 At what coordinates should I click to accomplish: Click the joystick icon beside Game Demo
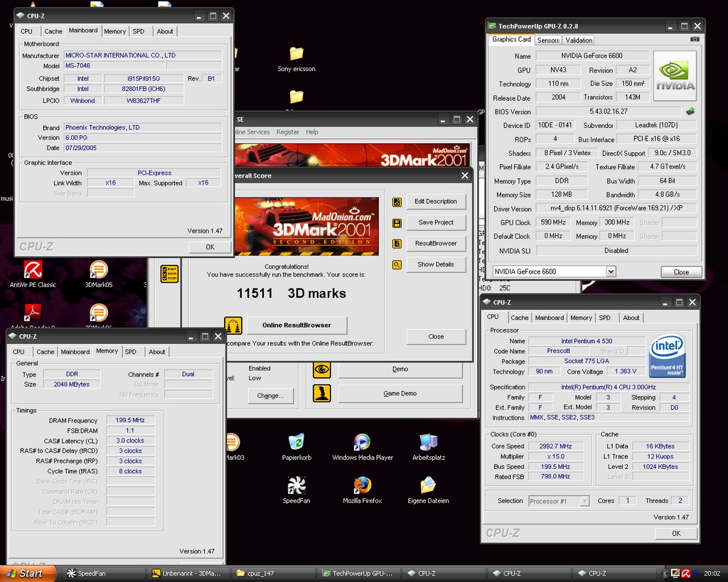(322, 393)
